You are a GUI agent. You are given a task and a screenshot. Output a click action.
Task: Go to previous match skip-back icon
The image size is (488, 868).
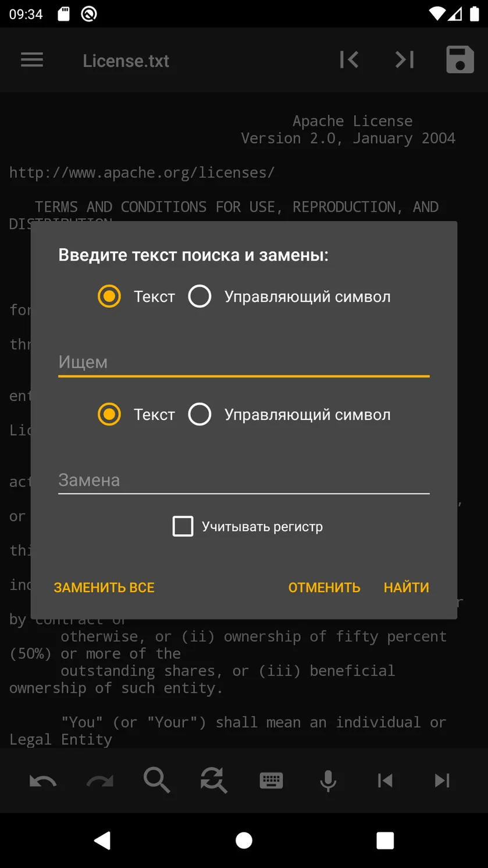tap(385, 780)
